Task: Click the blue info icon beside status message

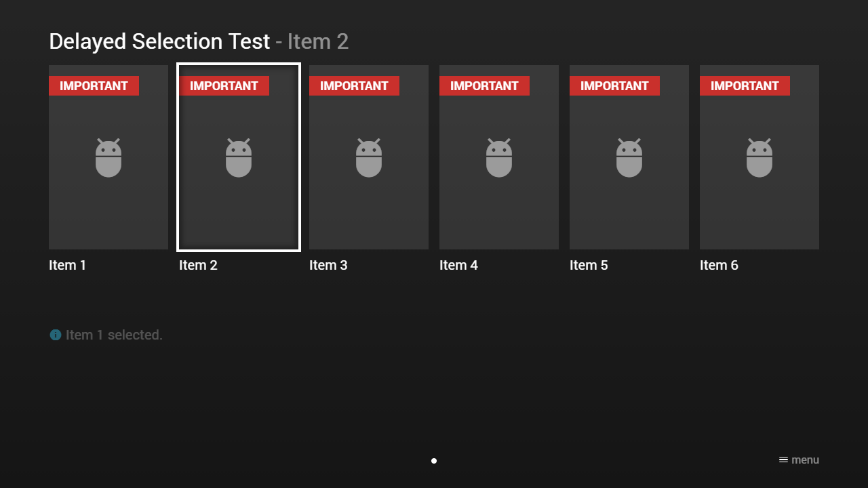Action: click(x=56, y=335)
